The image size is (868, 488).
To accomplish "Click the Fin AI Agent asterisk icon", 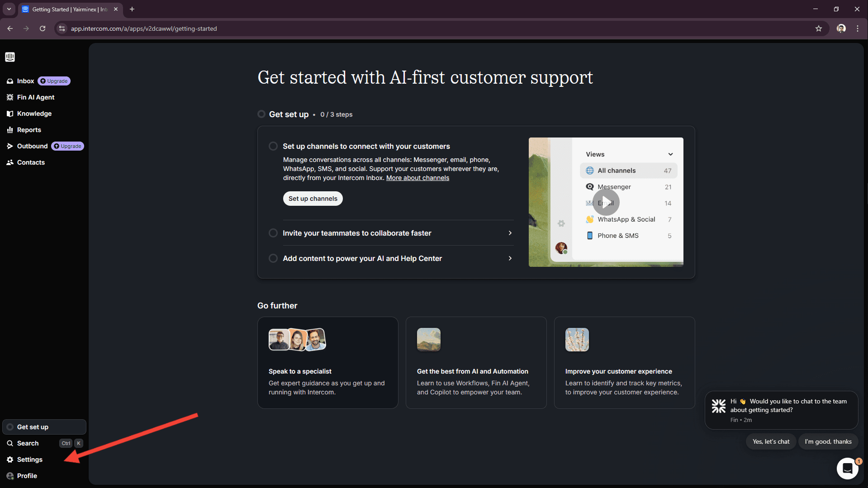I will 10,97.
